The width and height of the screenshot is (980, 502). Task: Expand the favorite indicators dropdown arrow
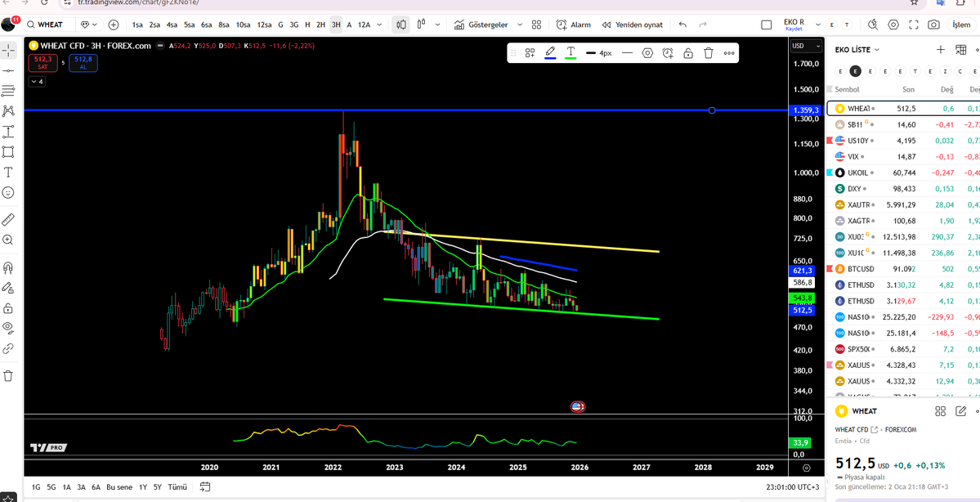tap(520, 25)
